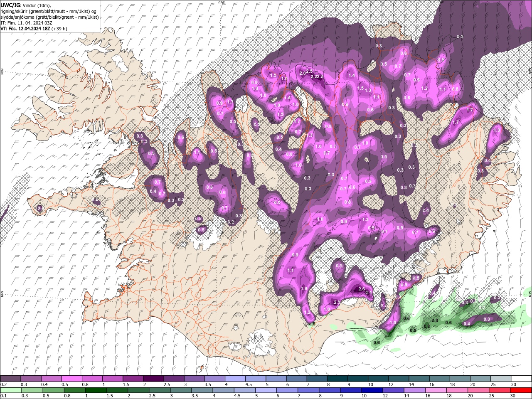Image resolution: width=532 pixels, height=399 pixels.
Task: Pick the dark teal swatch labeled 8 in the upper legend row
Action: 337,379
